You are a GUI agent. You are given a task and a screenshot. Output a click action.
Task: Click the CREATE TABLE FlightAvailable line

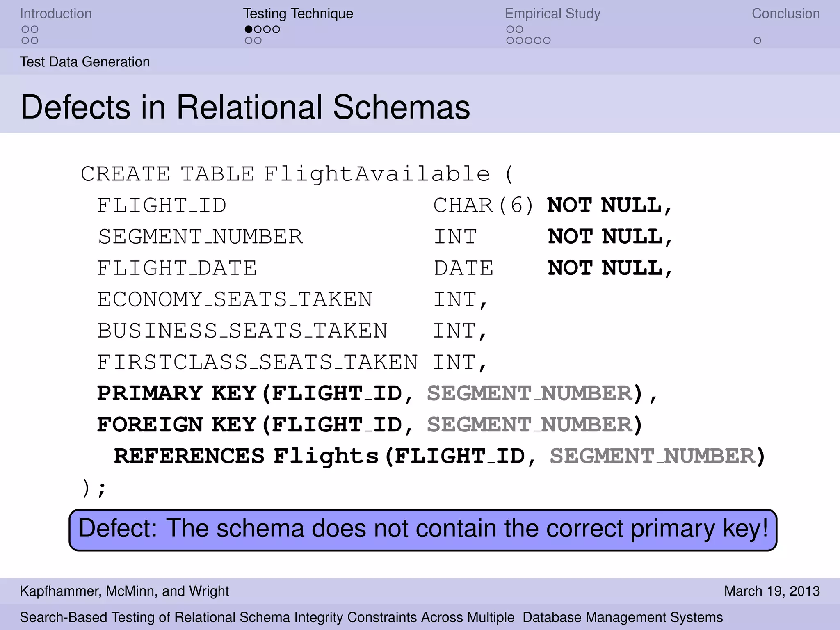(297, 174)
